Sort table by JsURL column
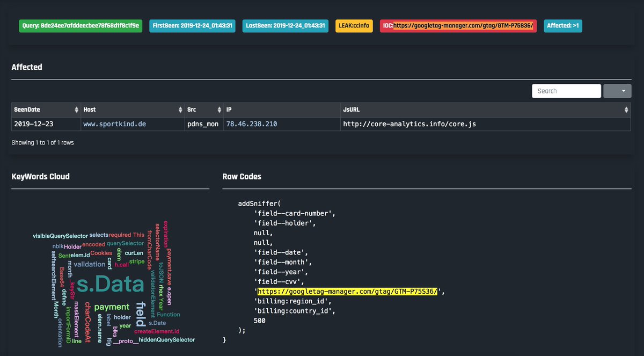The height and width of the screenshot is (356, 644). pyautogui.click(x=485, y=110)
